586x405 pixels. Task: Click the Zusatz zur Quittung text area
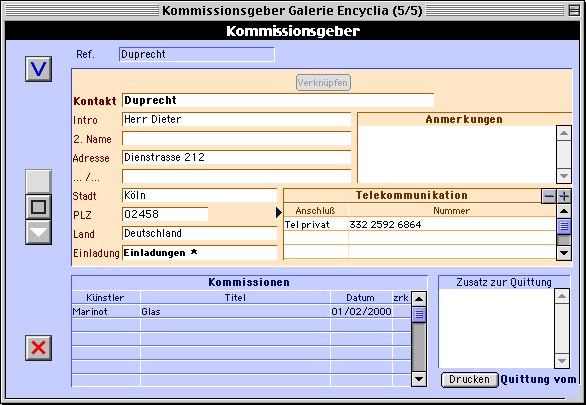496,328
